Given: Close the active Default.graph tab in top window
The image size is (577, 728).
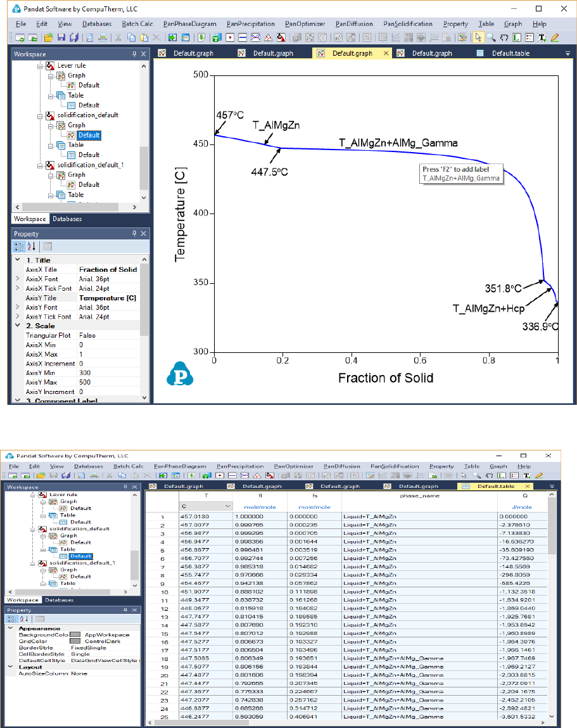Looking at the screenshot, I should [x=386, y=53].
